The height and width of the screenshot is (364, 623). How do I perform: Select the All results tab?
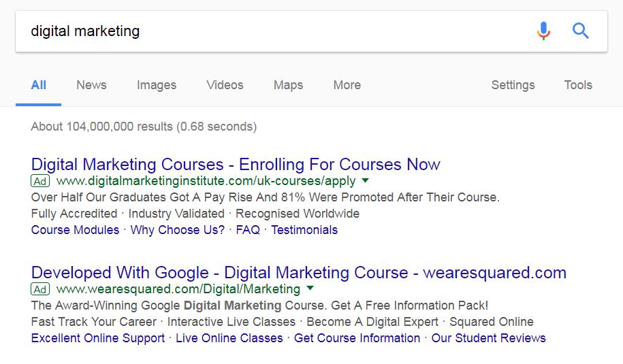pos(39,85)
